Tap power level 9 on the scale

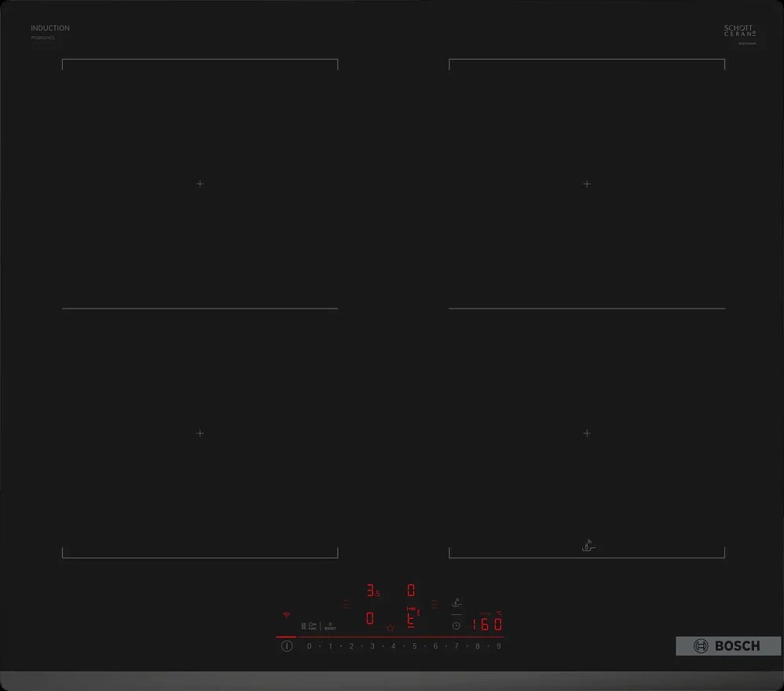[x=499, y=646]
